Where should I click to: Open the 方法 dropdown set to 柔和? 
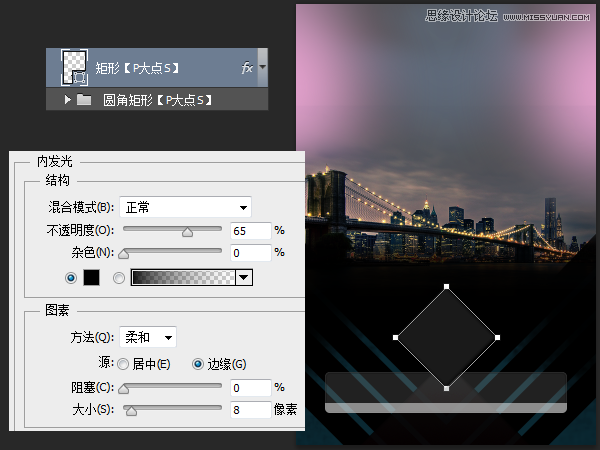point(148,337)
